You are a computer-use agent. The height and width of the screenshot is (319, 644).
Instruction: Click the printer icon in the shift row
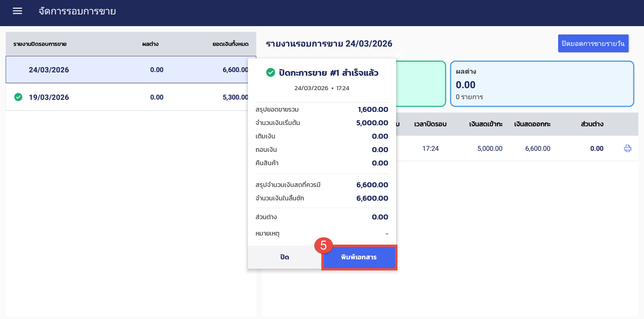point(627,148)
